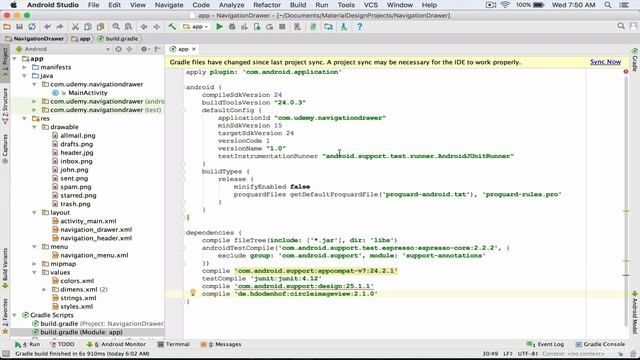Viewport: 640px width, 360px height.
Task: Open AVD Manager icon in toolbar
Action: click(x=297, y=27)
